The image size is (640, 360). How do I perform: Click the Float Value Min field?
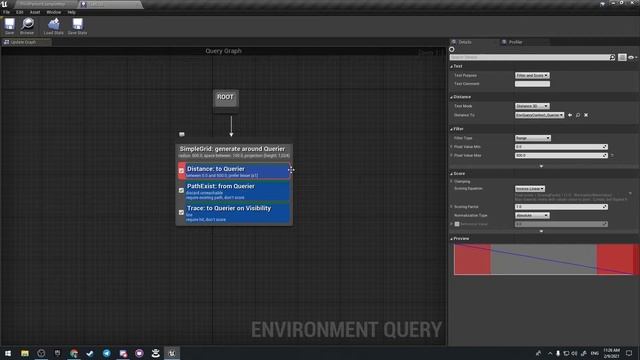pos(561,147)
